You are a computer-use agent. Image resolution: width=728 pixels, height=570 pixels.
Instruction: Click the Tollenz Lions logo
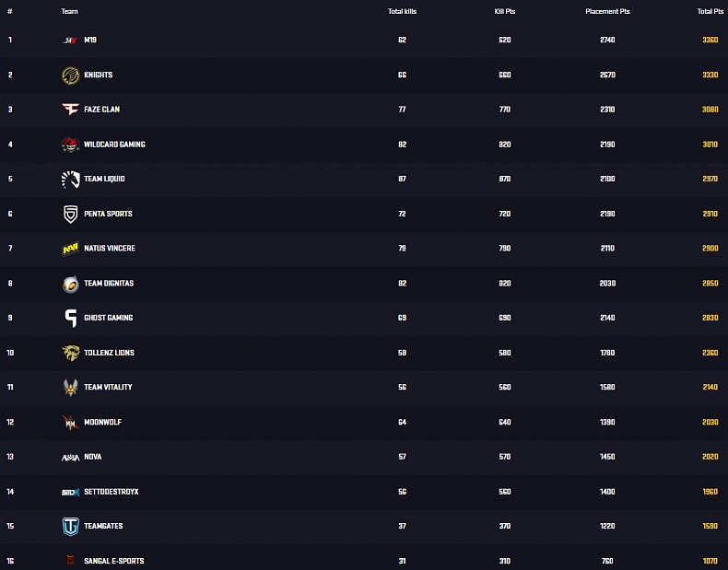70,353
